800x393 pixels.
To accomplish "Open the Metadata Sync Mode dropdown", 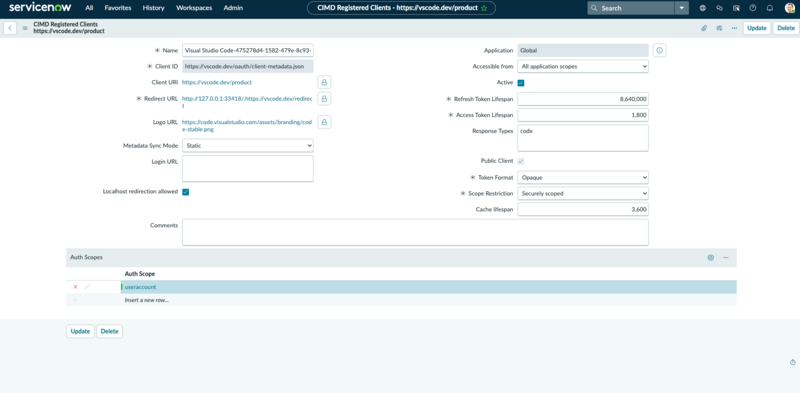I will coord(247,145).
